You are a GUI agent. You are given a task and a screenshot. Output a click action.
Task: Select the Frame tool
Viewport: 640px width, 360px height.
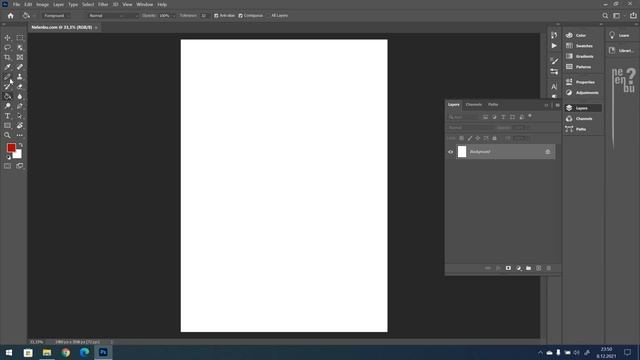[x=20, y=57]
